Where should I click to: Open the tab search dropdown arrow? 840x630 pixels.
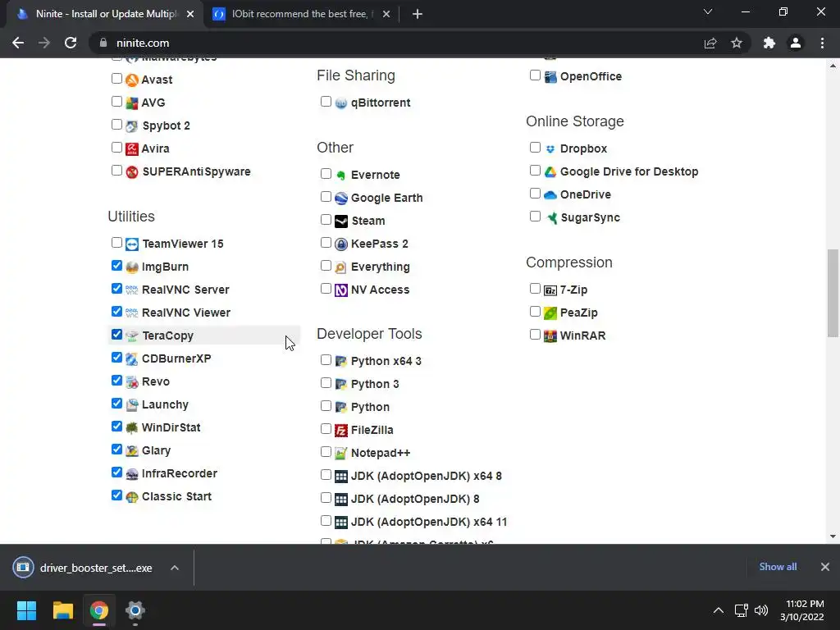tap(708, 11)
